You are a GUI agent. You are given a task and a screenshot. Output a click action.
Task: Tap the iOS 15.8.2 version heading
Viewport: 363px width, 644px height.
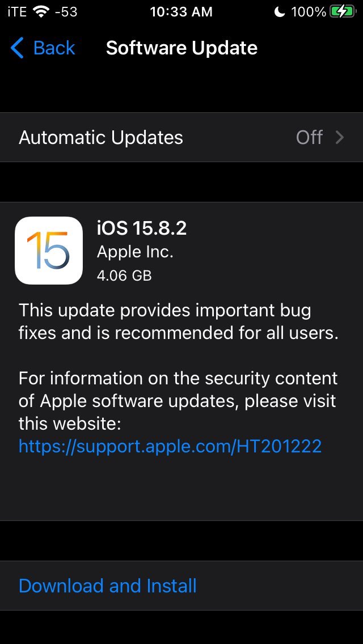tap(141, 228)
